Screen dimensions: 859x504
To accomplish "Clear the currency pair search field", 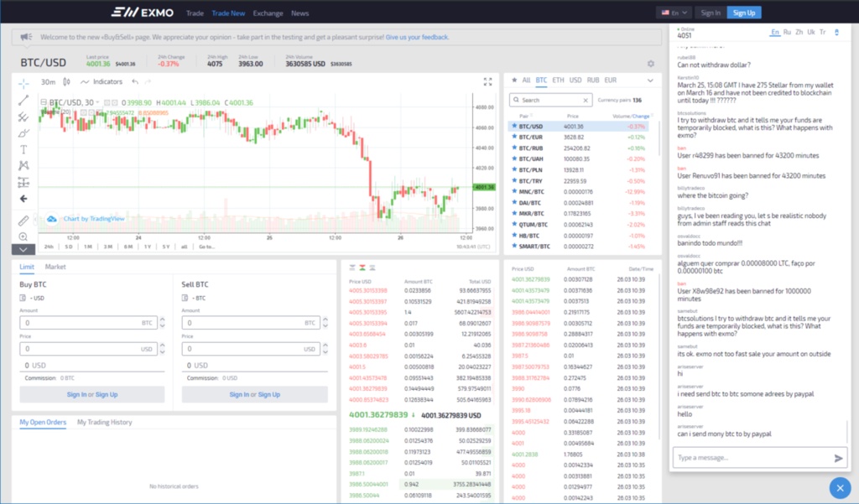I will (586, 101).
